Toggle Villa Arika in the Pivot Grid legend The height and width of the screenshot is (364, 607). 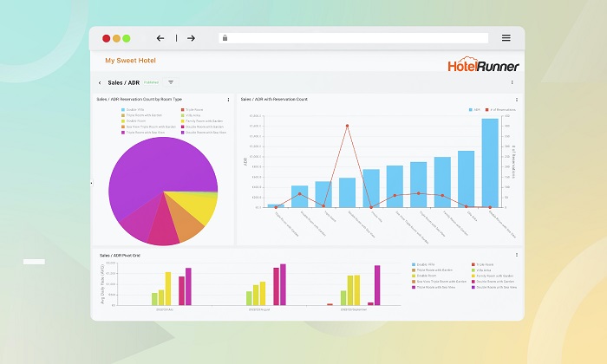pos(481,270)
